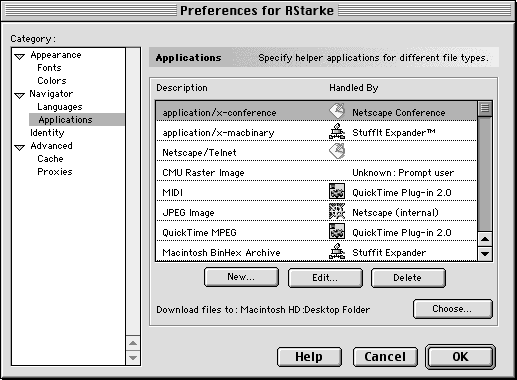517x380 pixels.
Task: Select the Appearance category
Action: tap(56, 55)
